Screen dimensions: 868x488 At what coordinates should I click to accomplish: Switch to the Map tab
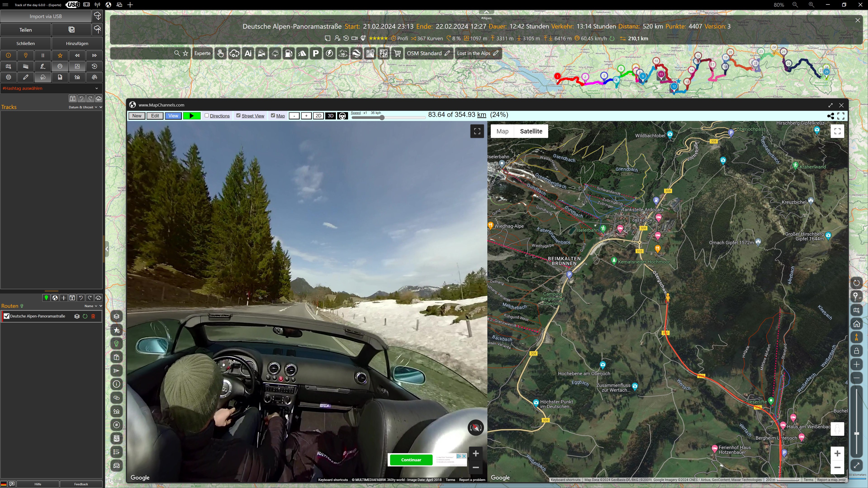pyautogui.click(x=502, y=131)
